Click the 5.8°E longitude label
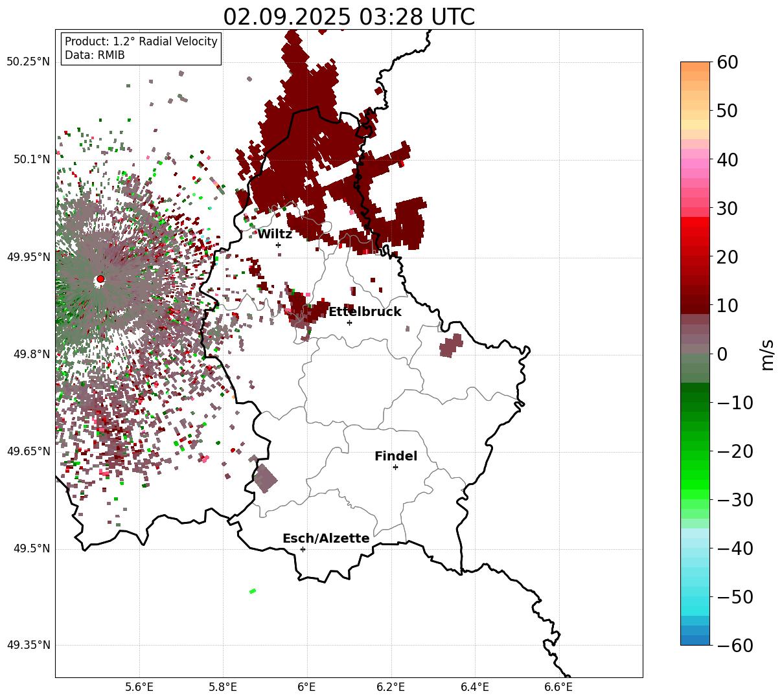The image size is (782, 700). coord(224,688)
